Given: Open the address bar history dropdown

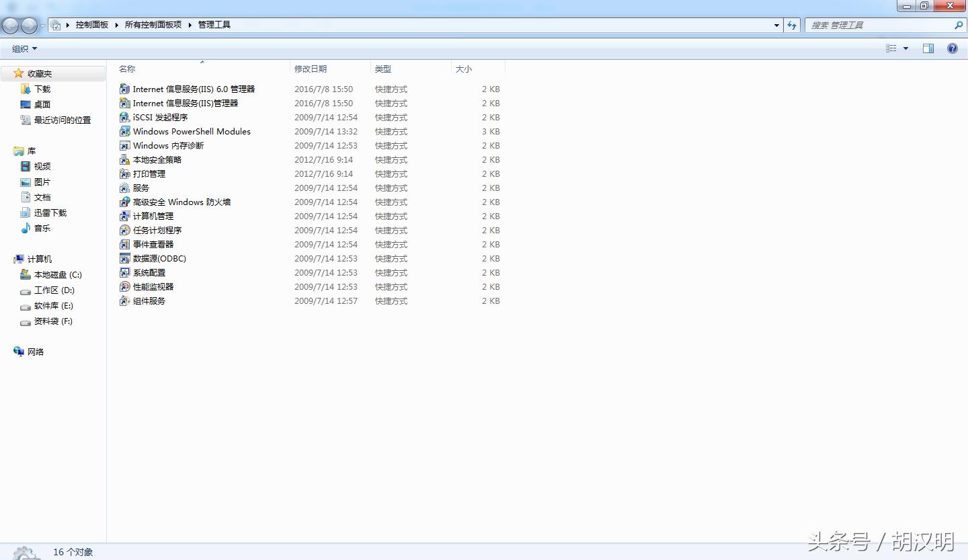Looking at the screenshot, I should point(777,25).
